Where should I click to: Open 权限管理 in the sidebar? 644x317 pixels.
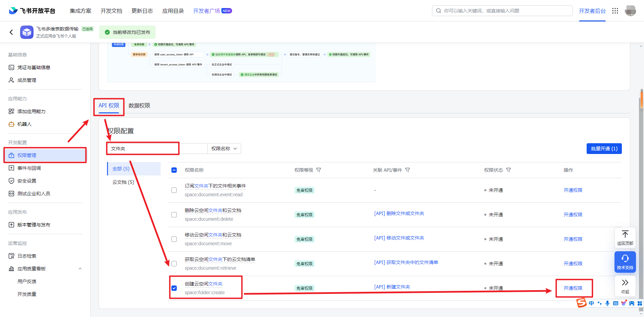pos(45,155)
